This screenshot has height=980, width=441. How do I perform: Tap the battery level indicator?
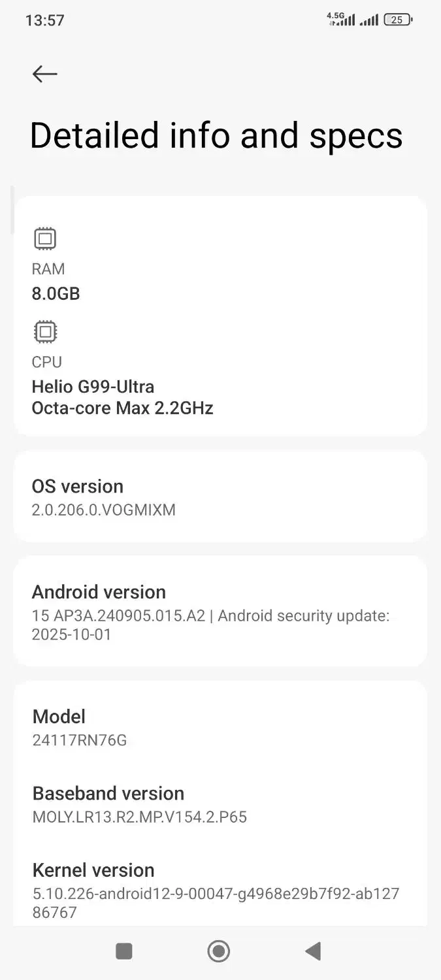pos(398,20)
